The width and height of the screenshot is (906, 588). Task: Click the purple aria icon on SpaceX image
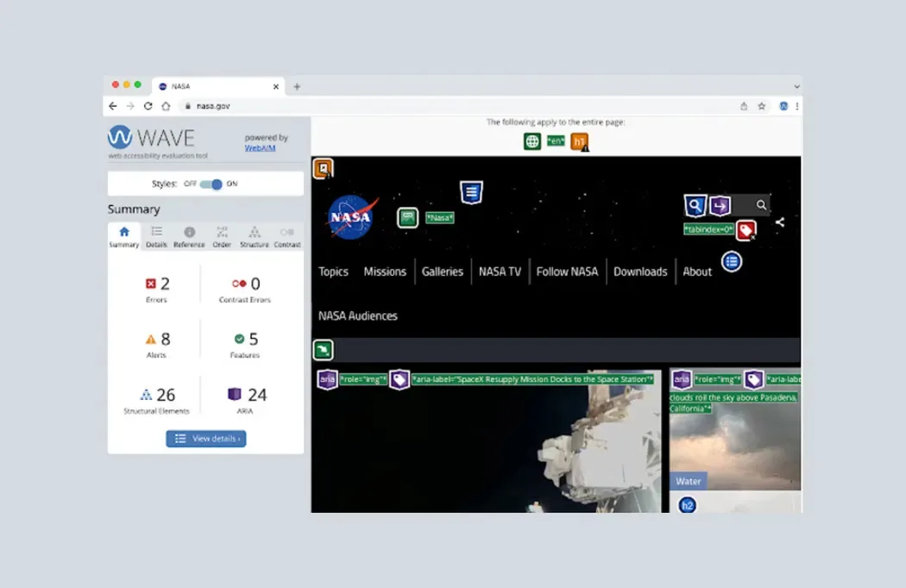(328, 379)
